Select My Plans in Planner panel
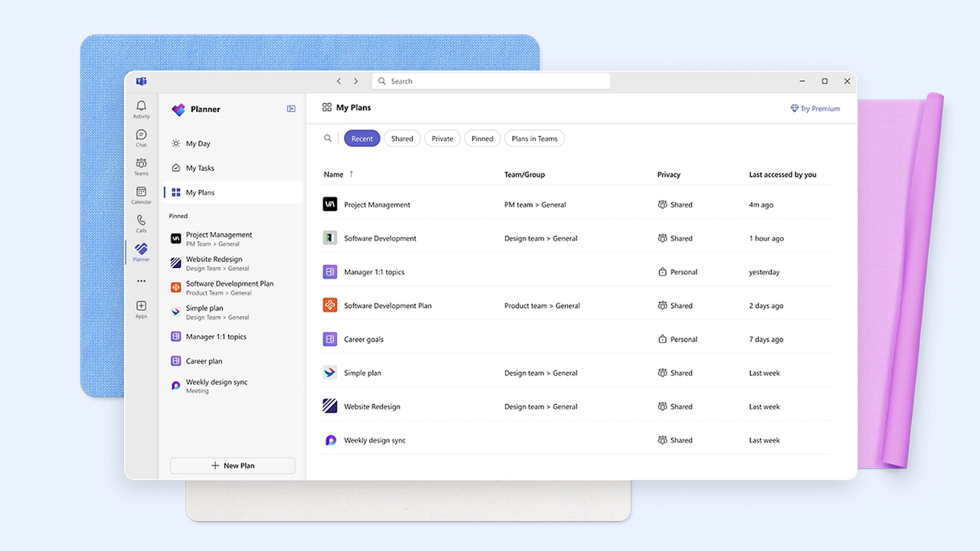980x551 pixels. pyautogui.click(x=233, y=193)
